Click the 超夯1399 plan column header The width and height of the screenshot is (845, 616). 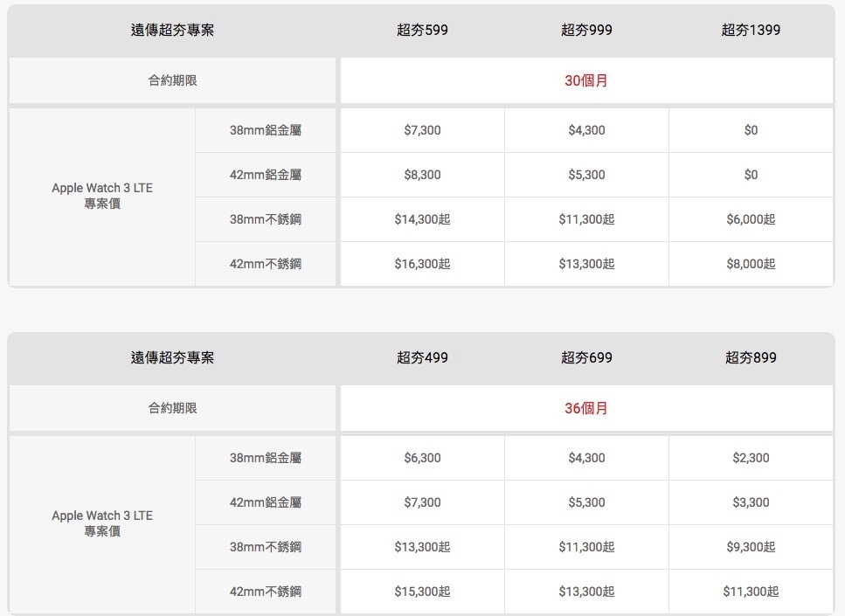tap(751, 30)
